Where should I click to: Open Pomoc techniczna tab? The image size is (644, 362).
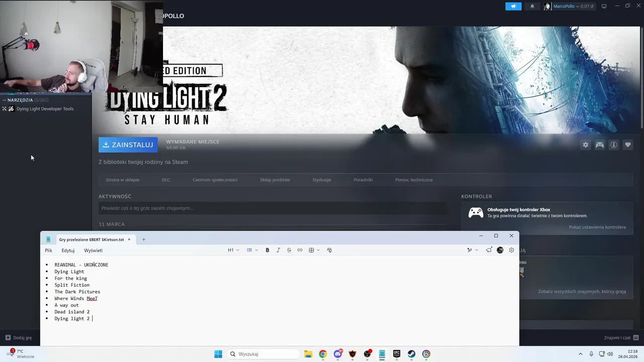[x=414, y=179]
